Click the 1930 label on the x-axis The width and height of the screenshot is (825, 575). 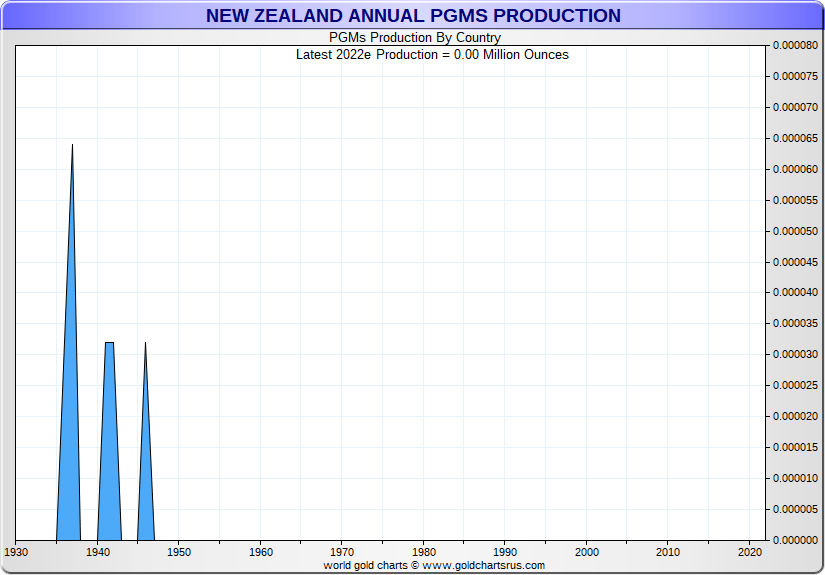16,552
